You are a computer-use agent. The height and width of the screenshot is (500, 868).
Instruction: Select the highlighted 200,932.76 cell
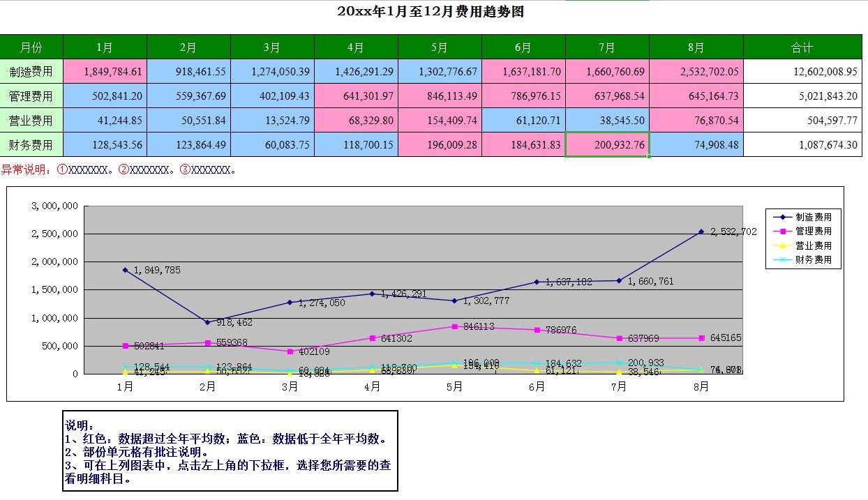point(606,146)
